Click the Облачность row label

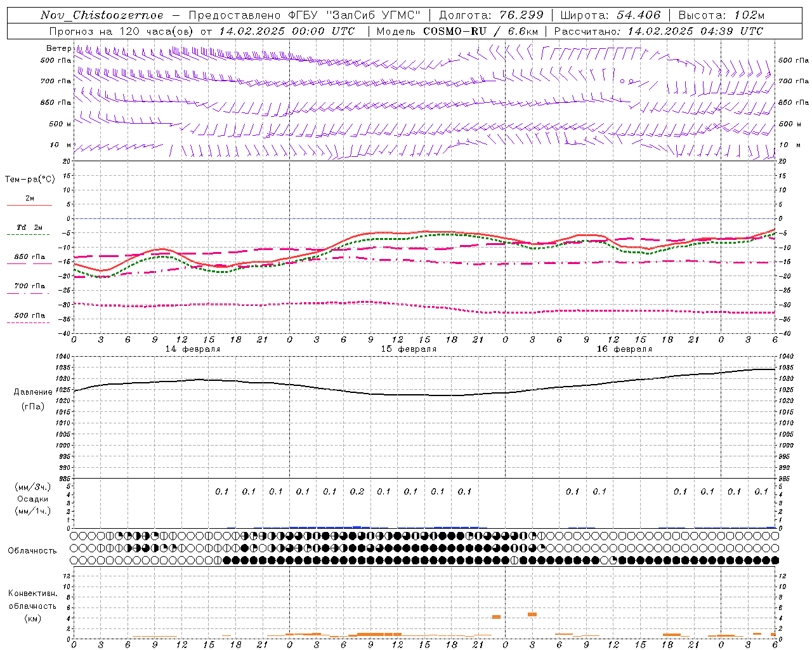(x=32, y=551)
